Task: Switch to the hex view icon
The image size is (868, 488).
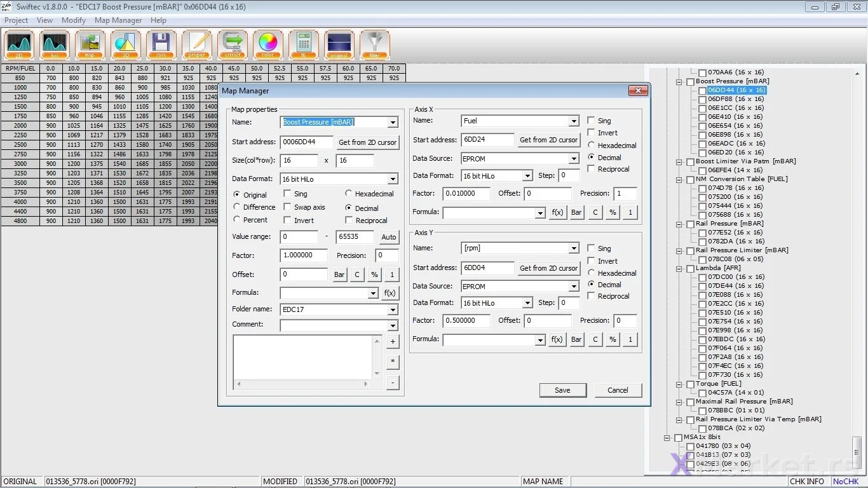Action: (x=55, y=45)
